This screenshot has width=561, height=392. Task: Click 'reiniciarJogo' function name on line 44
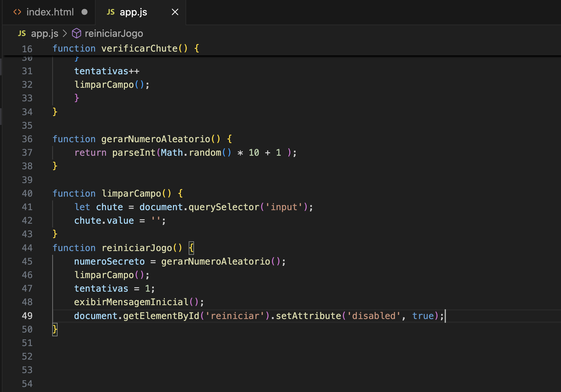tap(137, 248)
